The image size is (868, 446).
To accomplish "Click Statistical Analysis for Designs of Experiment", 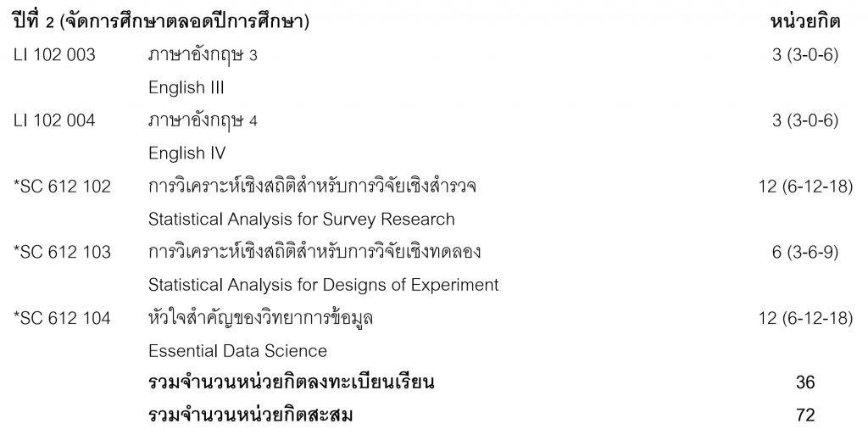I will click(x=323, y=285).
